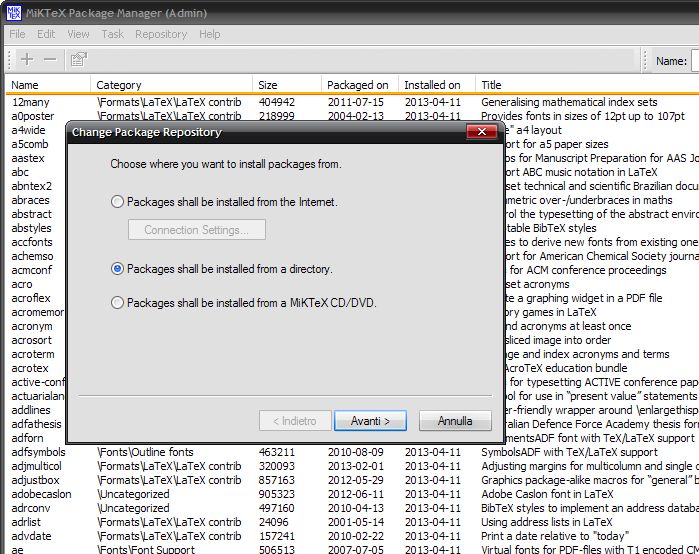Sort the list by Category column

[172, 85]
